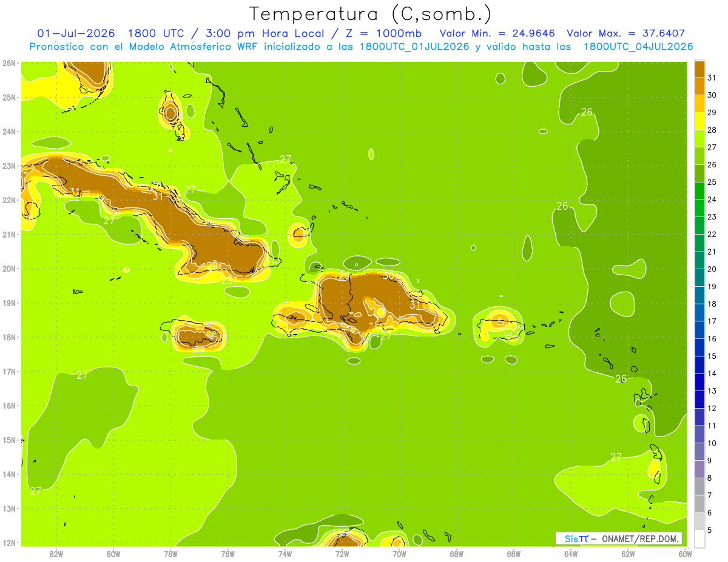Image resolution: width=728 pixels, height=562 pixels.
Task: Click legend value label "31" on the color bar
Action: (712, 78)
